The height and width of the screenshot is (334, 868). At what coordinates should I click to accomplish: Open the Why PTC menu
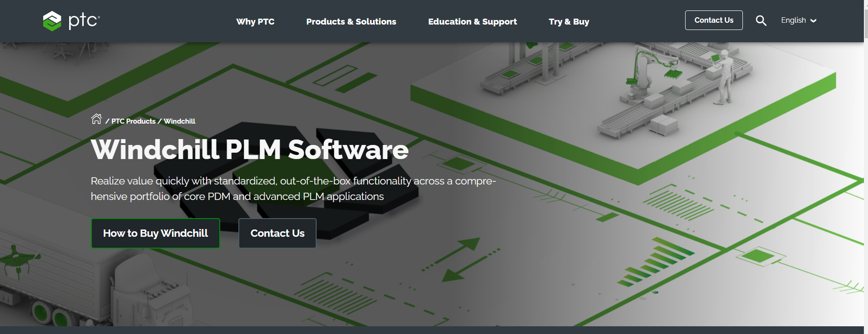click(255, 21)
